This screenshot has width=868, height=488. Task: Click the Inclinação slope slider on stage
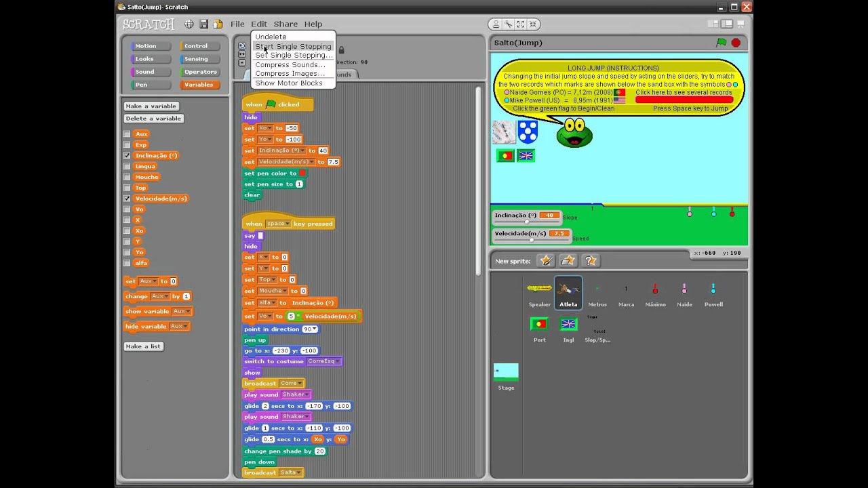click(527, 222)
